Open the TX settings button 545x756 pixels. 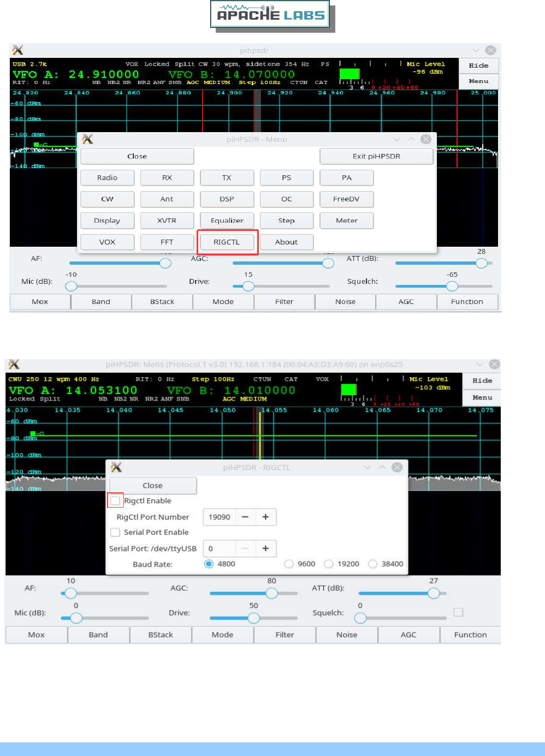click(x=227, y=177)
